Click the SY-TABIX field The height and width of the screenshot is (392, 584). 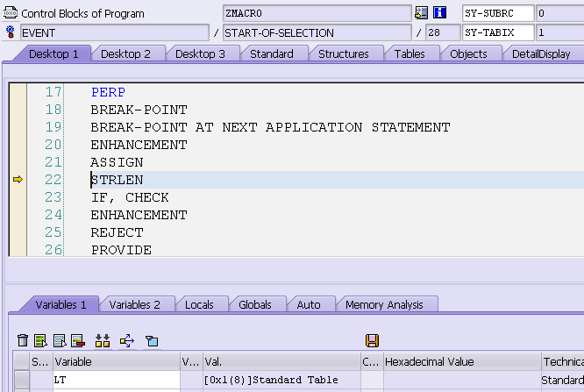pos(498,32)
